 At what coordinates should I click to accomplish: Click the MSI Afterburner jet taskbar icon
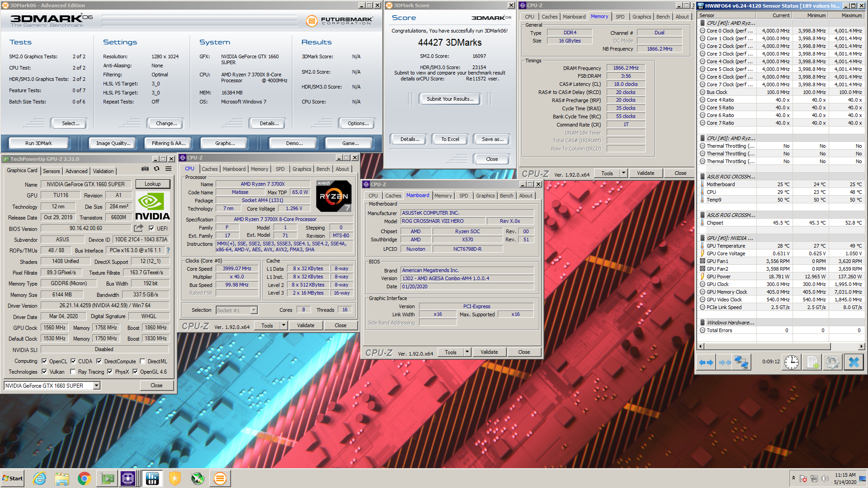pyautogui.click(x=198, y=479)
